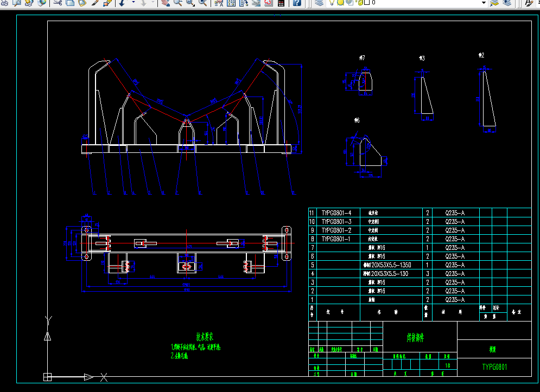The image size is (540, 392).
Task: Click Make Object's Layer Current icon
Action: (494, 3)
